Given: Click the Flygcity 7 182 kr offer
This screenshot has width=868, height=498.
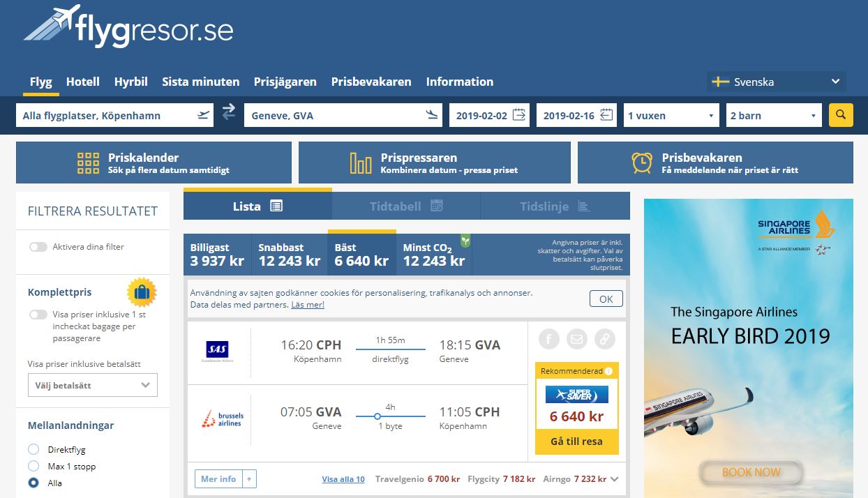Looking at the screenshot, I should point(502,479).
